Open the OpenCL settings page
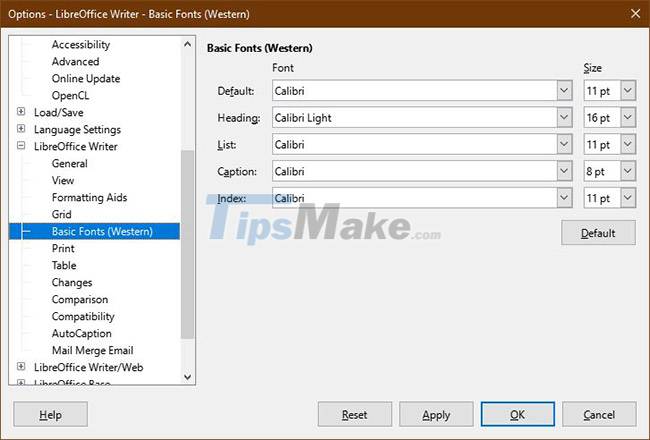The image size is (650, 440). [70, 95]
